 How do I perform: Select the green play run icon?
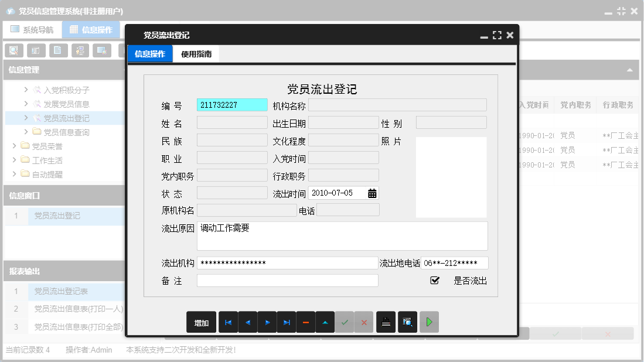[429, 322]
